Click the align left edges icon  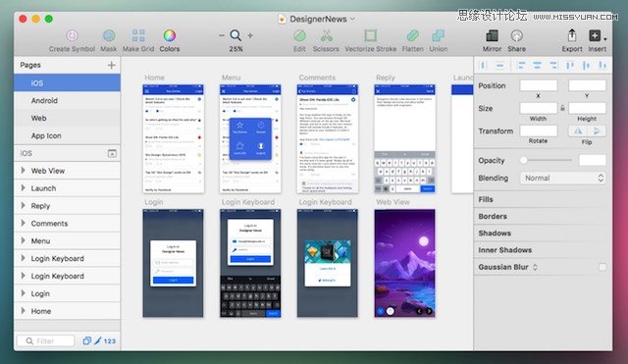pos(521,66)
